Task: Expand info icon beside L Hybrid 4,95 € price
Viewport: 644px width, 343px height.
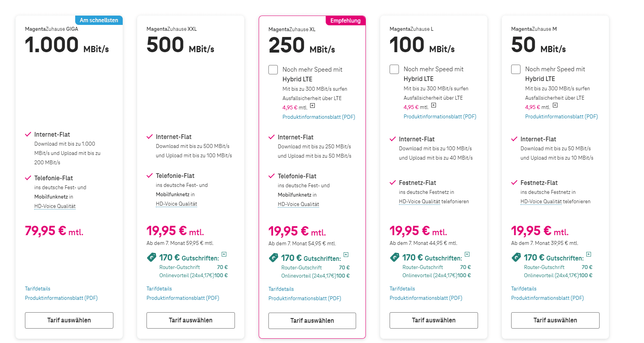Action: click(x=434, y=105)
